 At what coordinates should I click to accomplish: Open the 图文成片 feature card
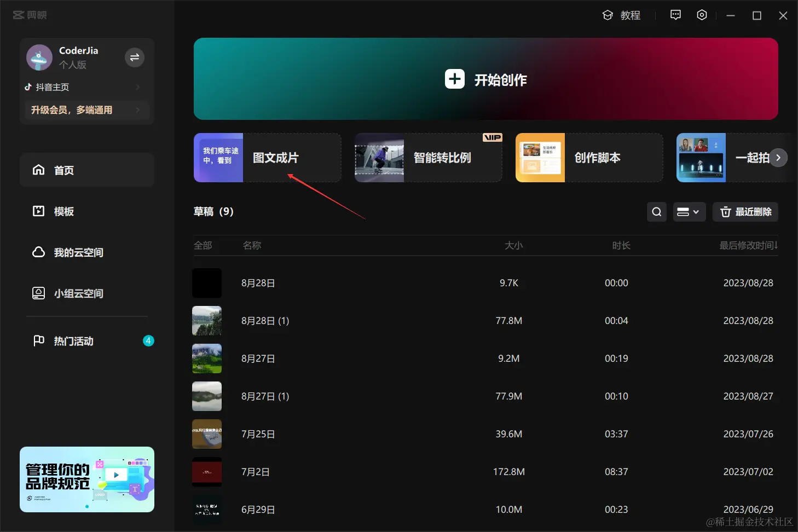pyautogui.click(x=268, y=158)
